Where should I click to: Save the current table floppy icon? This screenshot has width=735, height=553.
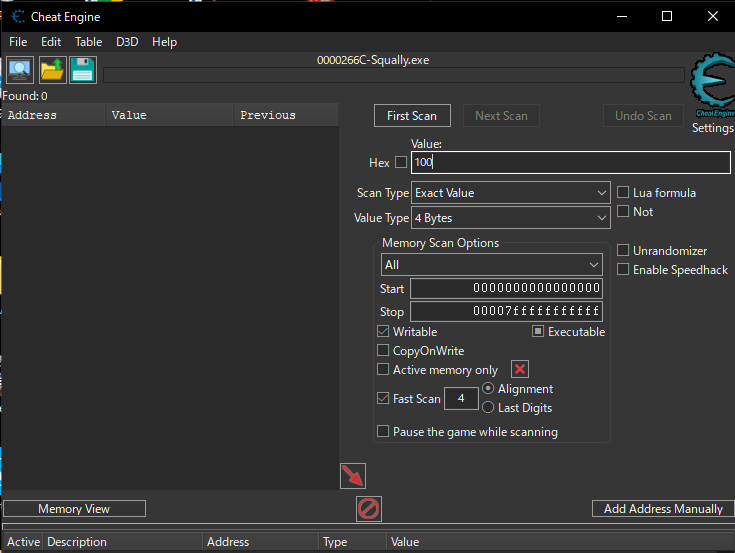coord(83,70)
